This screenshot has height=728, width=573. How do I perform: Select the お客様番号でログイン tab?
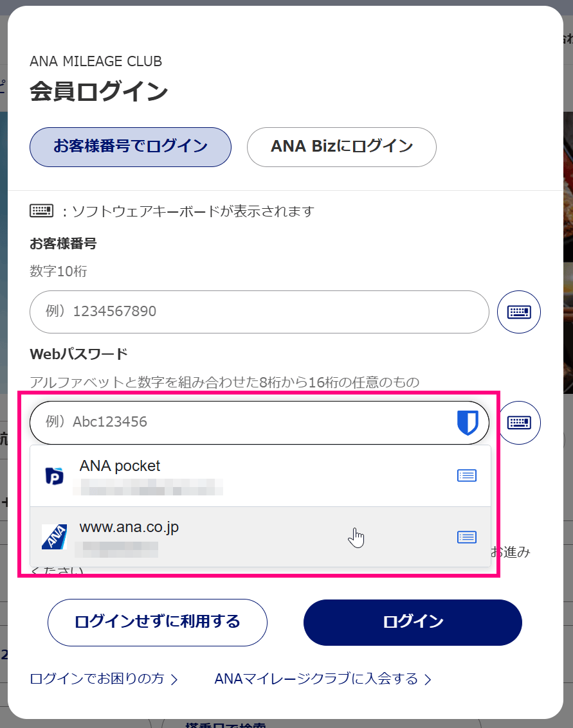[131, 146]
